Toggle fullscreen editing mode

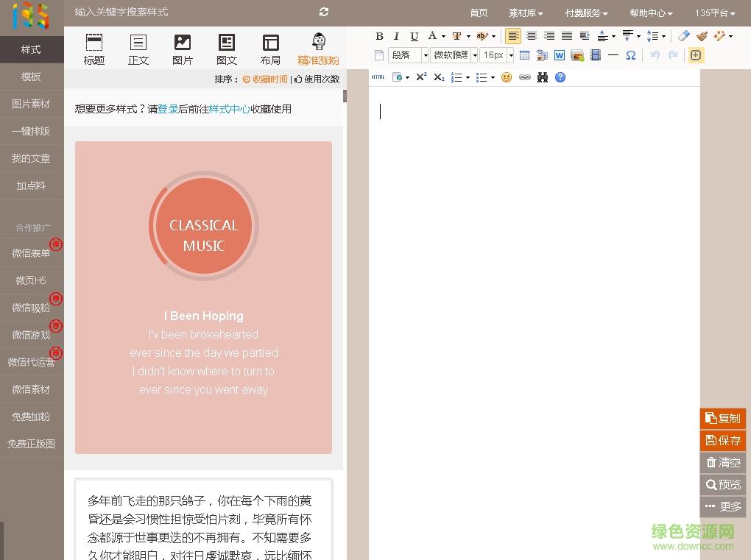point(695,54)
